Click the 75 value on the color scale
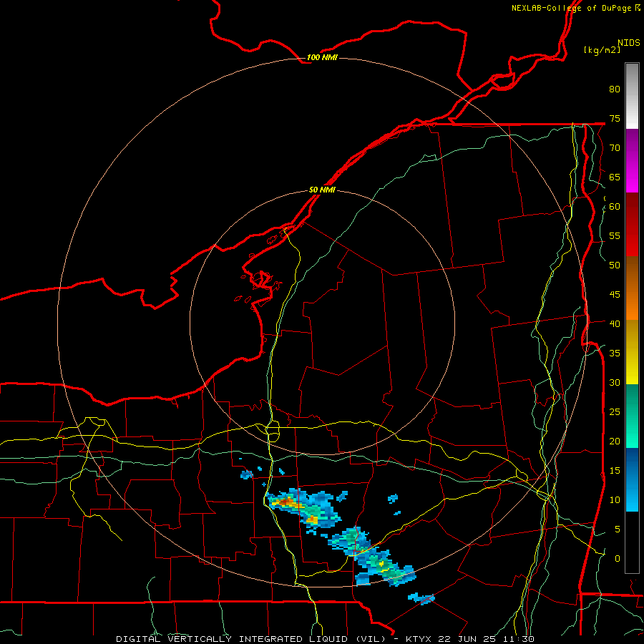 pyautogui.click(x=615, y=118)
